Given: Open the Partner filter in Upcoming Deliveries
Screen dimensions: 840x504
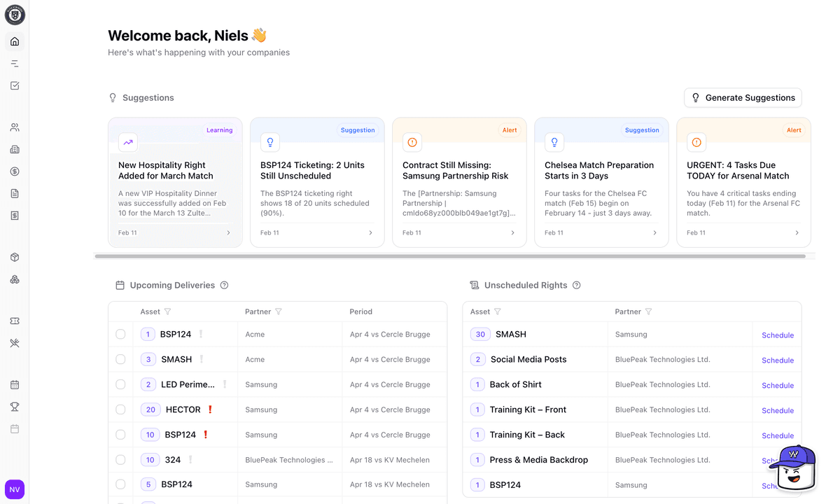Looking at the screenshot, I should coord(279,311).
